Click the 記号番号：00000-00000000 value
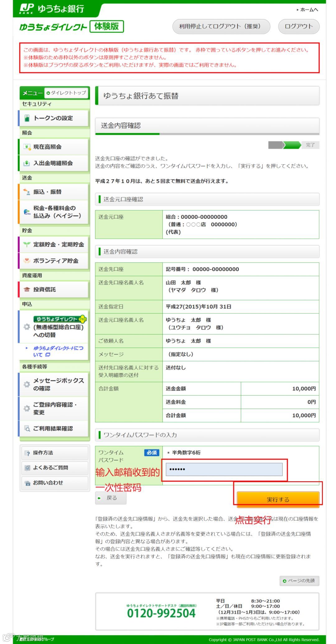The width and height of the screenshot is (336, 644). click(x=202, y=269)
